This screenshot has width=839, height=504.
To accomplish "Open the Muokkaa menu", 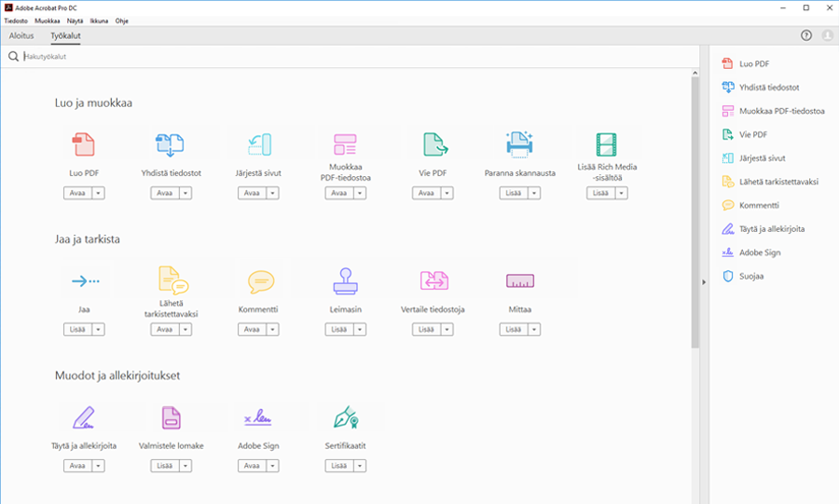I will pyautogui.click(x=48, y=20).
